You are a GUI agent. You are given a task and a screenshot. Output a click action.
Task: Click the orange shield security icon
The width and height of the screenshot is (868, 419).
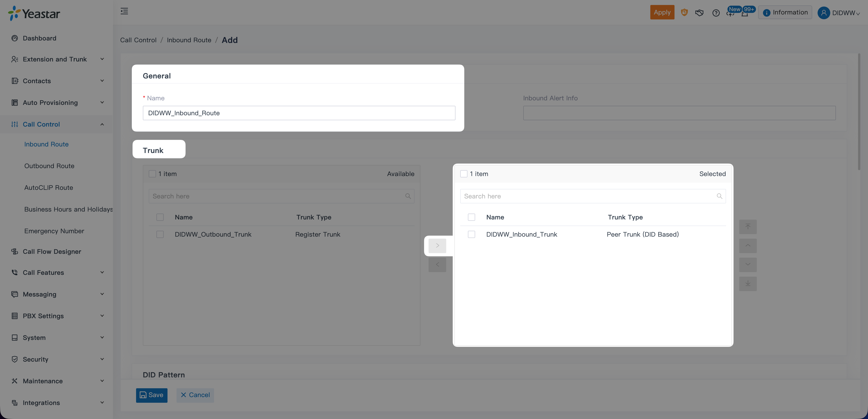[684, 12]
